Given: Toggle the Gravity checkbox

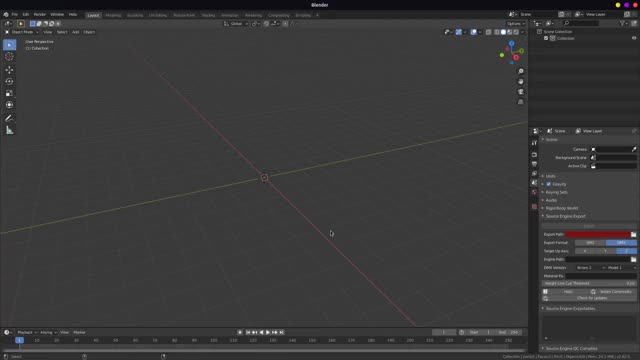Looking at the screenshot, I should click(549, 184).
